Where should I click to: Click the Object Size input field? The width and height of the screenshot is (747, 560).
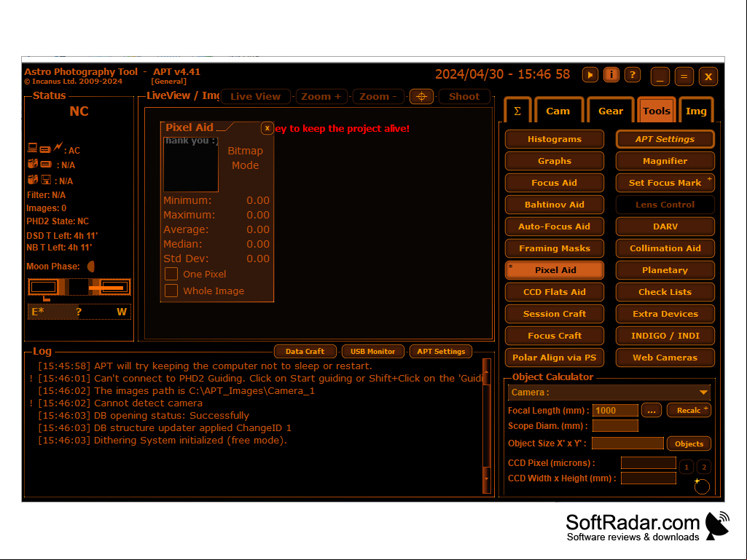point(627,443)
